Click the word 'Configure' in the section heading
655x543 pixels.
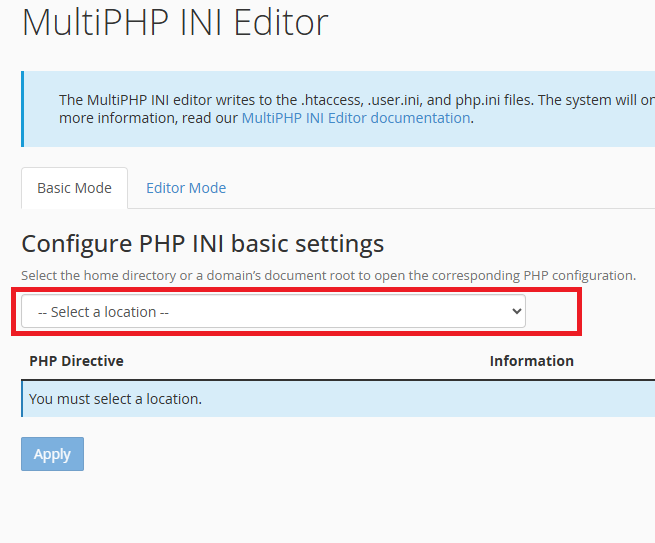point(75,244)
